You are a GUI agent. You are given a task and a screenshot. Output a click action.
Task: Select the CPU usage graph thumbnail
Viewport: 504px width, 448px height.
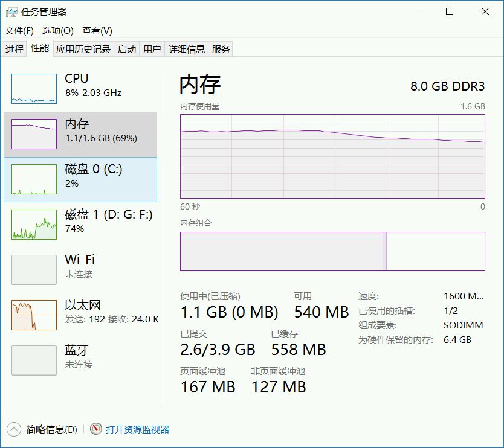click(x=34, y=89)
